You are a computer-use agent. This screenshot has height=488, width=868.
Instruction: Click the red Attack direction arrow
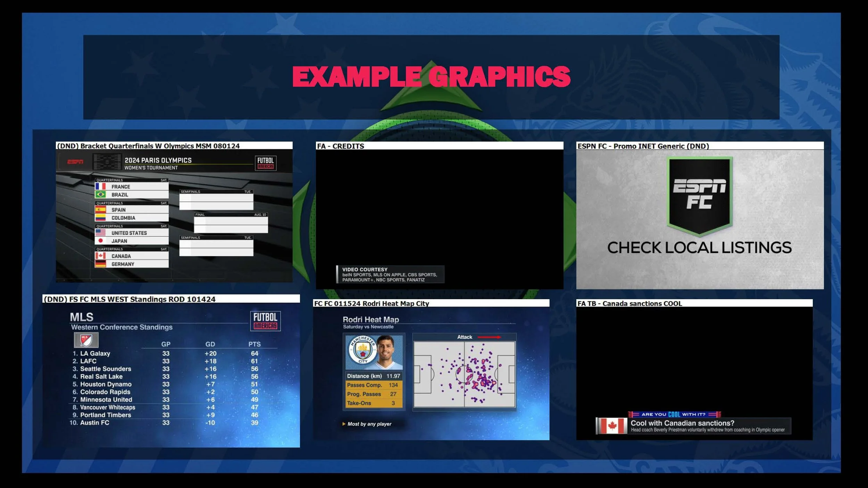click(489, 337)
